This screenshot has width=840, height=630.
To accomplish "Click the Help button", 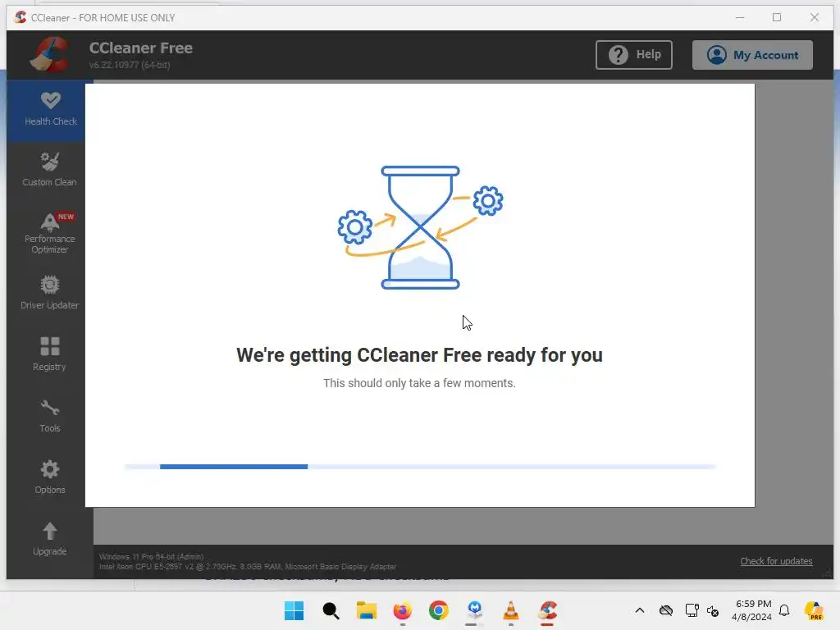I will pos(634,55).
